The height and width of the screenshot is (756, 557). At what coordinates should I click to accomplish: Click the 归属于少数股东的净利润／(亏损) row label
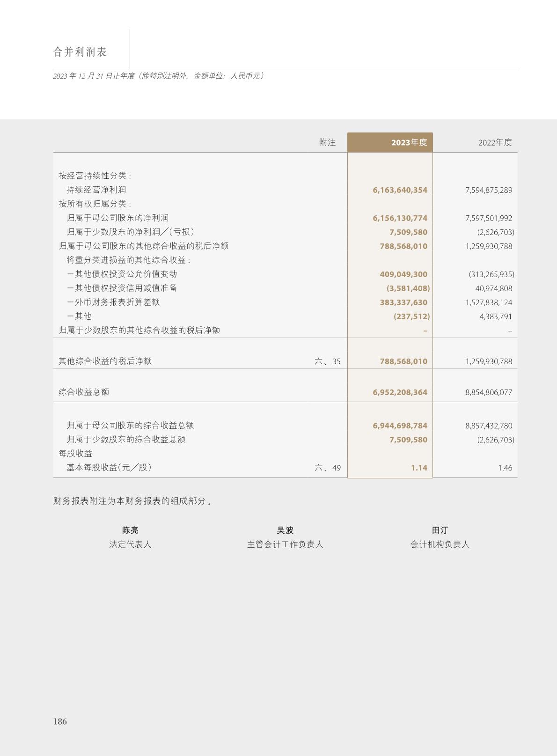click(x=131, y=232)
